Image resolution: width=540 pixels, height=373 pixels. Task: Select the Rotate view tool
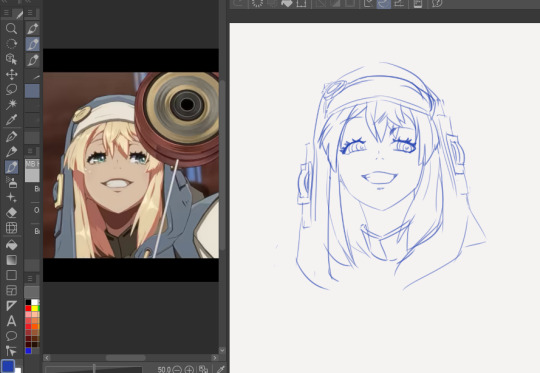coord(11,44)
